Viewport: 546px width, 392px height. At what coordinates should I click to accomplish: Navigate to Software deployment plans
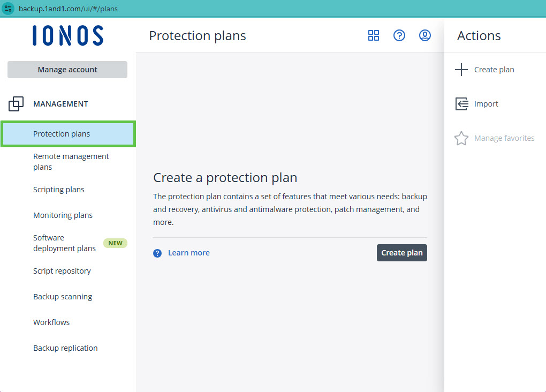click(64, 243)
